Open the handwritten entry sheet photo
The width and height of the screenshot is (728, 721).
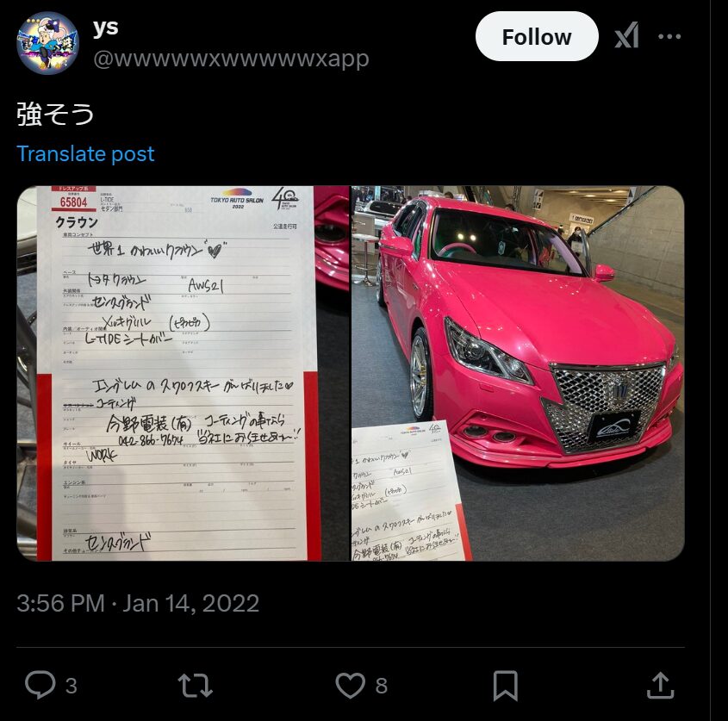(183, 373)
